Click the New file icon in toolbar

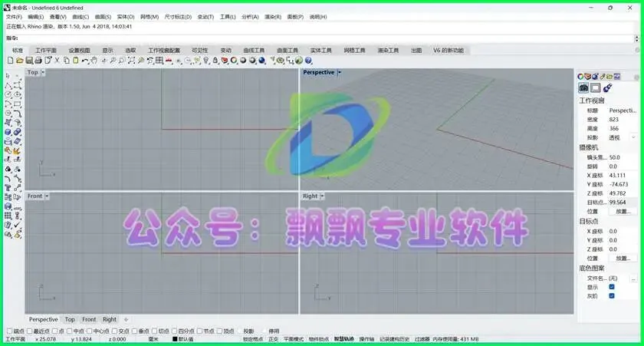tap(10, 61)
